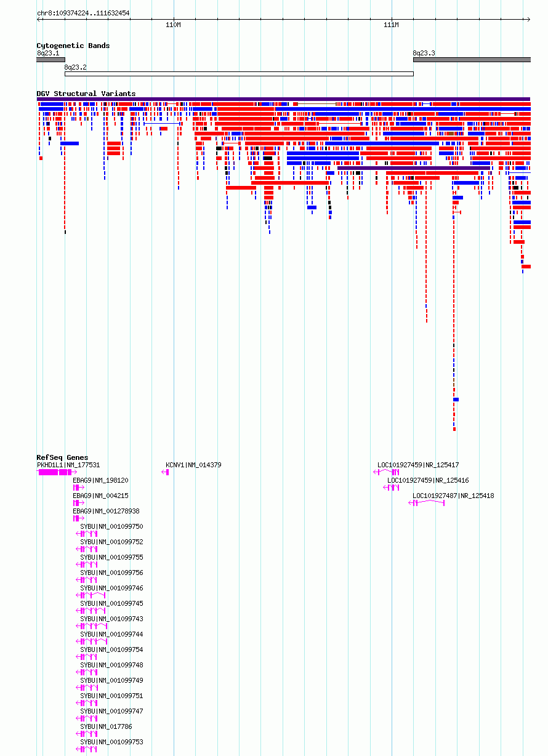The width and height of the screenshot is (548, 756).
Task: Click the 111M ruler tick label
Action: (x=391, y=25)
